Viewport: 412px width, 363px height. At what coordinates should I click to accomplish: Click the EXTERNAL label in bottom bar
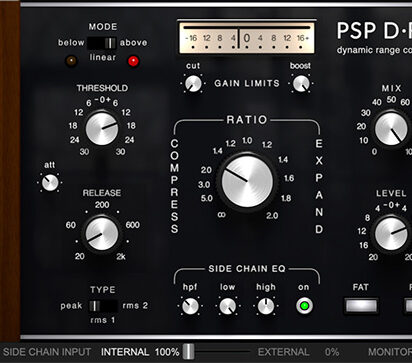(283, 352)
